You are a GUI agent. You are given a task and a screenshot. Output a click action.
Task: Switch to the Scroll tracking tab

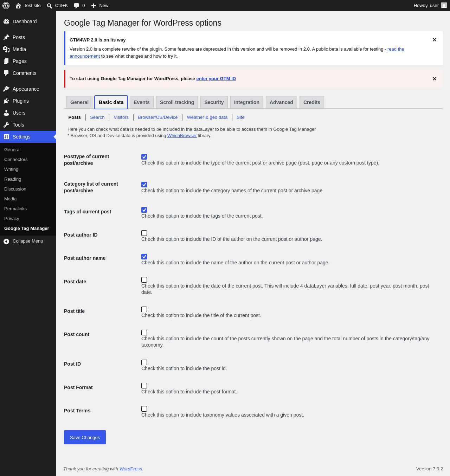[177, 102]
